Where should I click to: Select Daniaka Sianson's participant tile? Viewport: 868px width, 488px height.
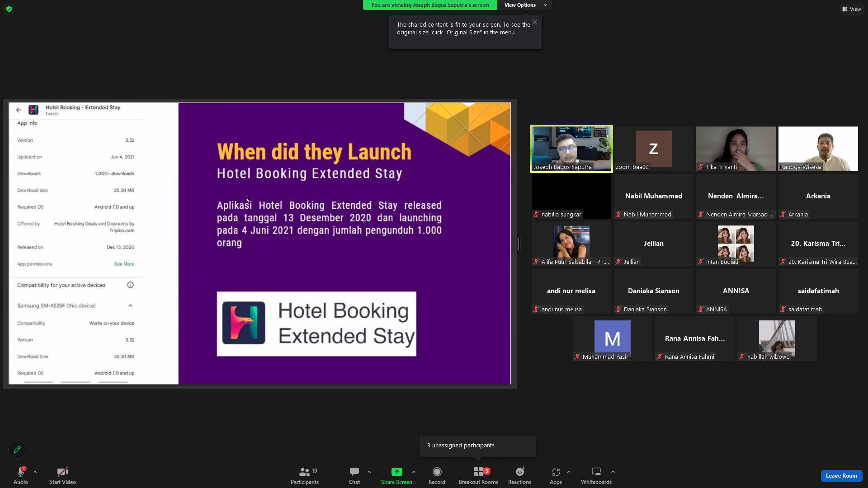[654, 291]
